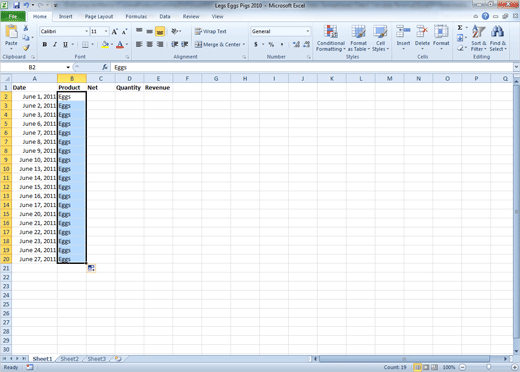Click the formula bar showing Eggs

click(x=312, y=67)
